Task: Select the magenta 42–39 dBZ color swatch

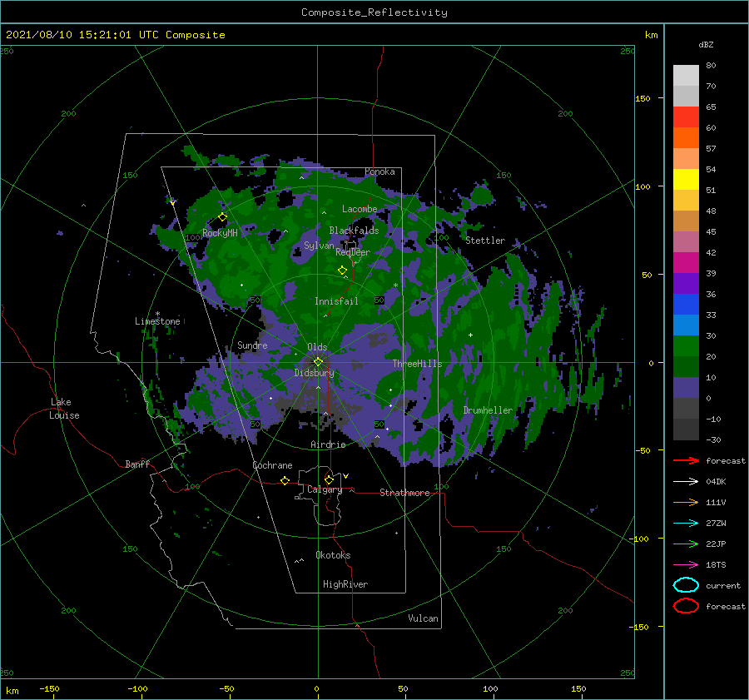Action: tap(686, 263)
